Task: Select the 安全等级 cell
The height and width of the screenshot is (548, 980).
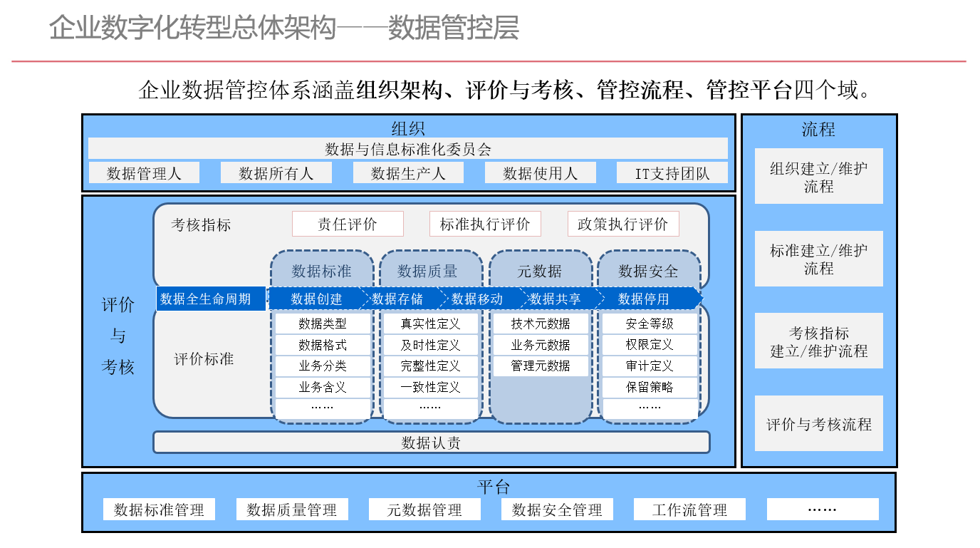Action: click(650, 324)
